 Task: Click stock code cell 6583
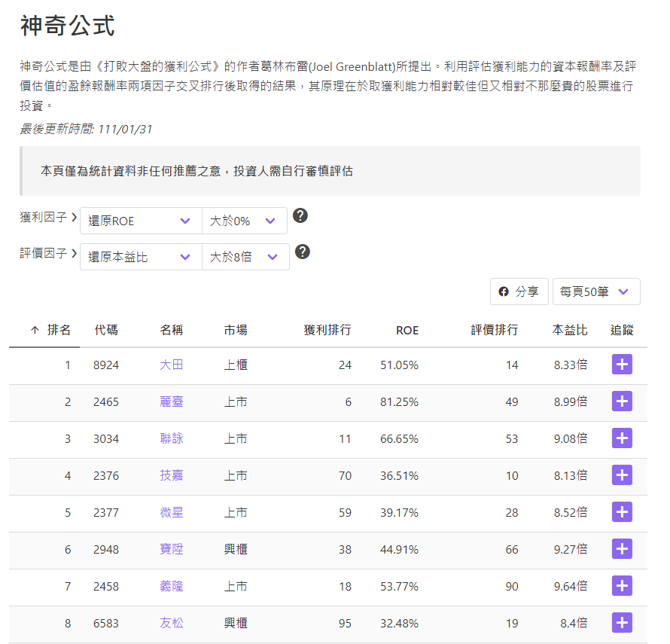pos(106,624)
